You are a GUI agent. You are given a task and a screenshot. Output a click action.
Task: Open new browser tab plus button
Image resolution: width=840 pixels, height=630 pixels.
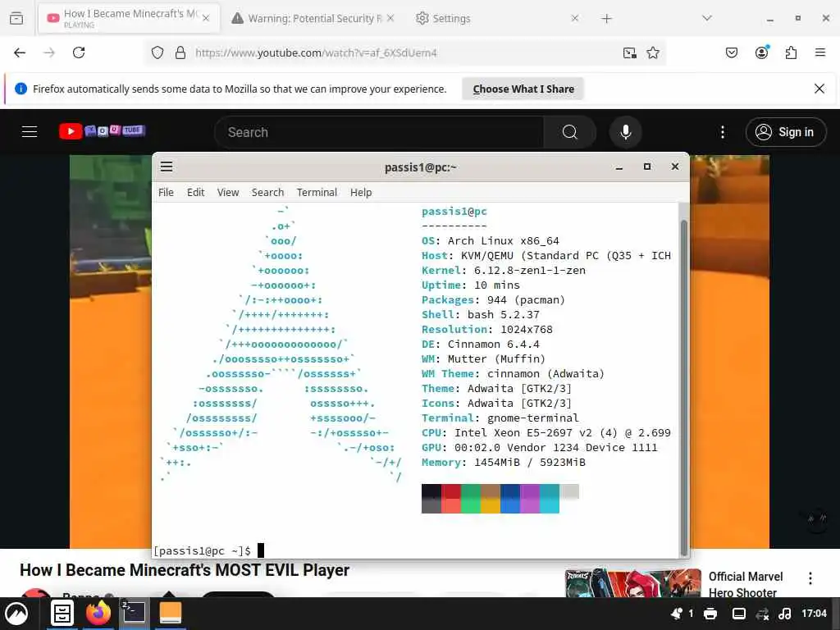click(x=606, y=19)
